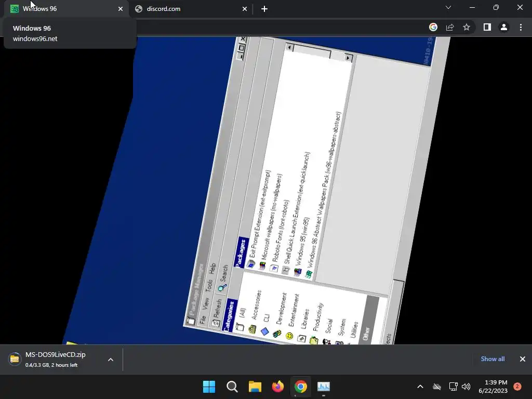Close the Windows 96 tab
Image resolution: width=532 pixels, height=399 pixels.
121,9
